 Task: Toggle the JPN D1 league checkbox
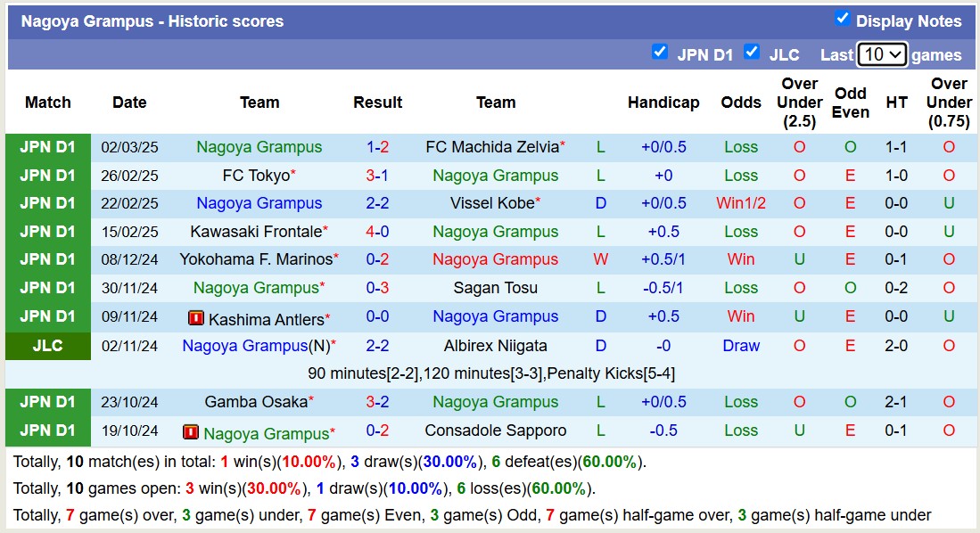point(660,52)
